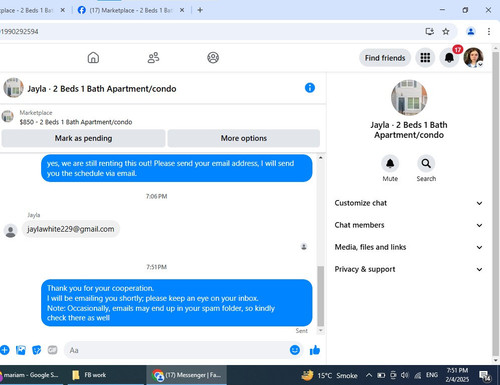Open the Facebook menu grid icon
This screenshot has height=385, width=500.
pyautogui.click(x=425, y=58)
